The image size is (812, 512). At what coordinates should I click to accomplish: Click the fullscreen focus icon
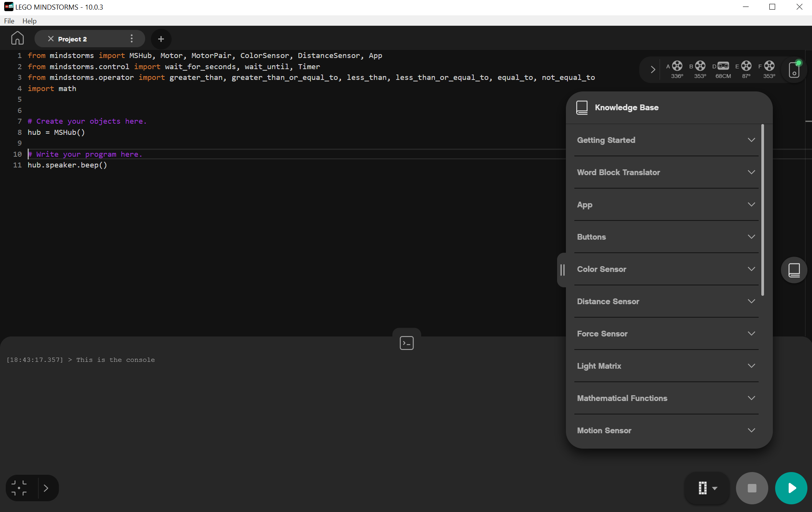pyautogui.click(x=19, y=488)
